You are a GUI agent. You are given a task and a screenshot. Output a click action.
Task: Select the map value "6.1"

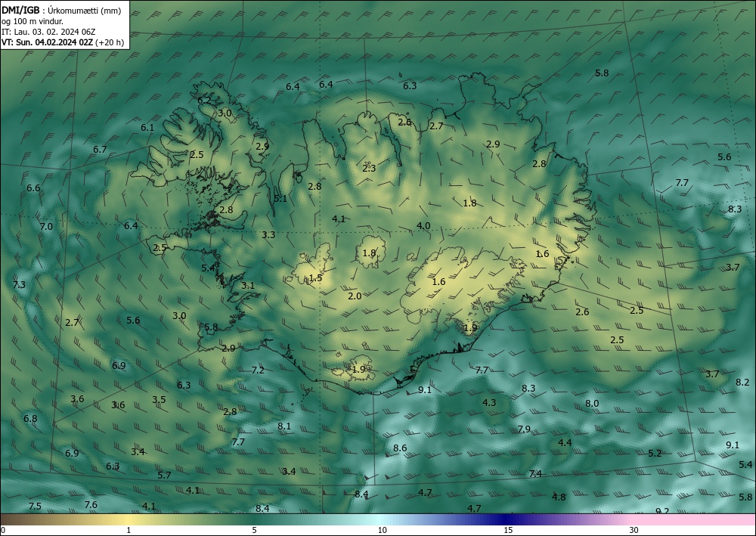(x=147, y=128)
